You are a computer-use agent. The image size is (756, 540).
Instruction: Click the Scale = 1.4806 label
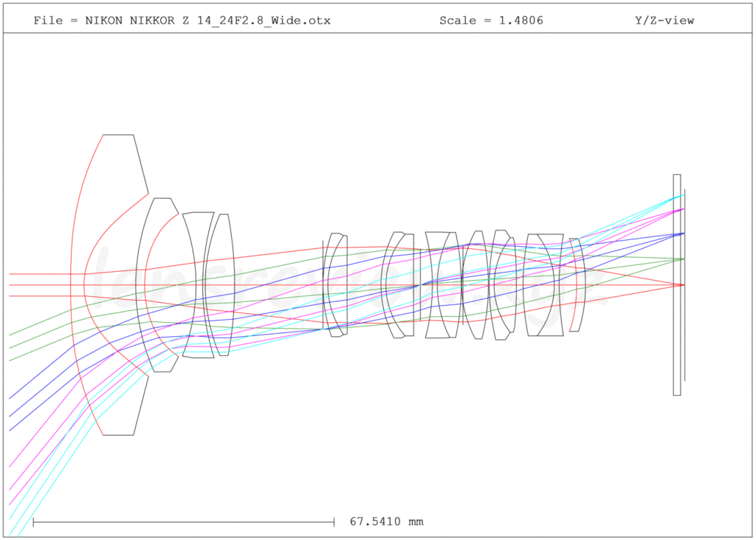tap(491, 20)
